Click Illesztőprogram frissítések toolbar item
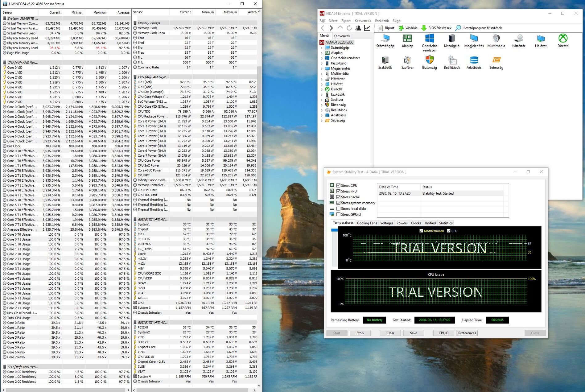Image resolution: width=585 pixels, height=392 pixels. (x=479, y=28)
